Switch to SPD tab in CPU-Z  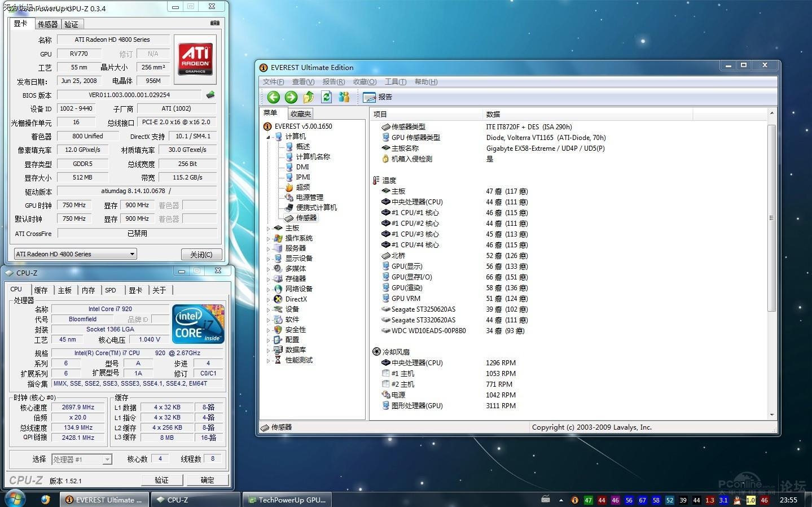click(x=111, y=290)
